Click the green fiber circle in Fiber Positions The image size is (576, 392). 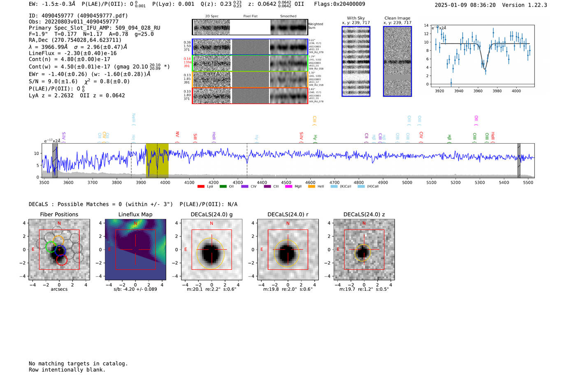(51, 247)
